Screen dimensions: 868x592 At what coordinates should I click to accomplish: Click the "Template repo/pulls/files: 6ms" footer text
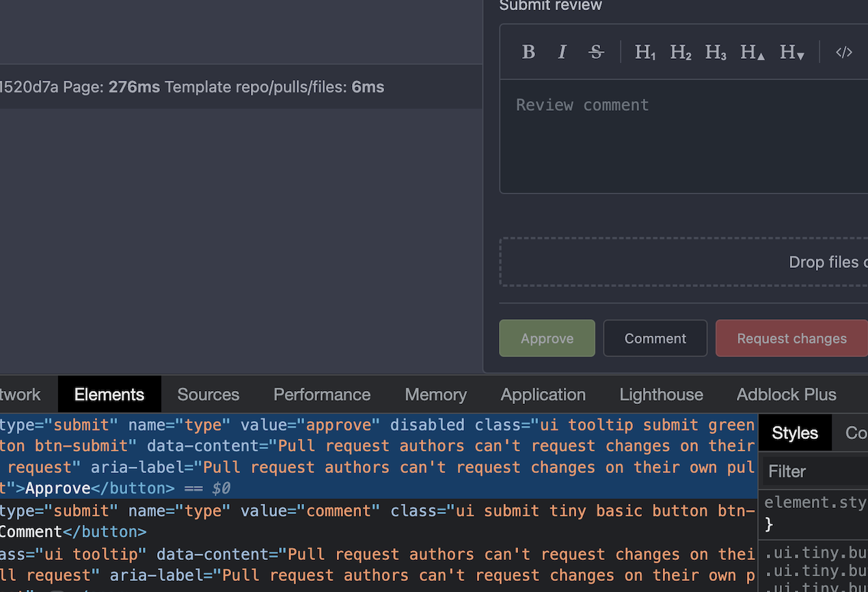click(274, 87)
